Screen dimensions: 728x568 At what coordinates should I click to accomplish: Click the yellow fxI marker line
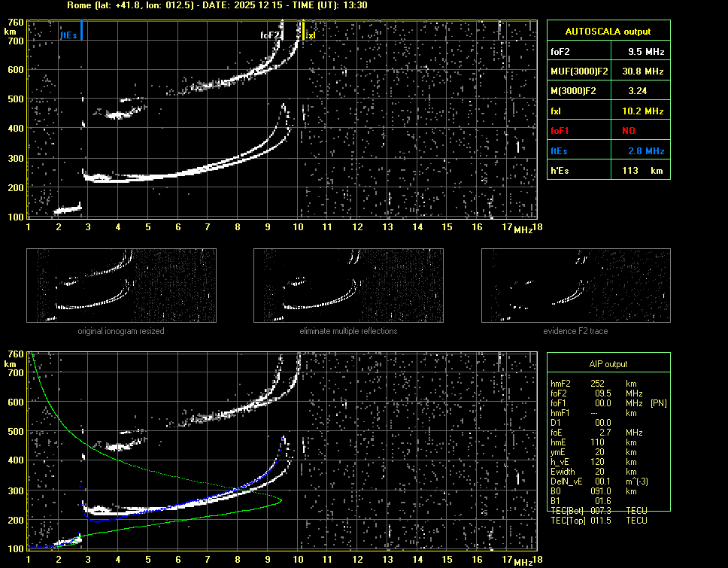click(x=303, y=31)
